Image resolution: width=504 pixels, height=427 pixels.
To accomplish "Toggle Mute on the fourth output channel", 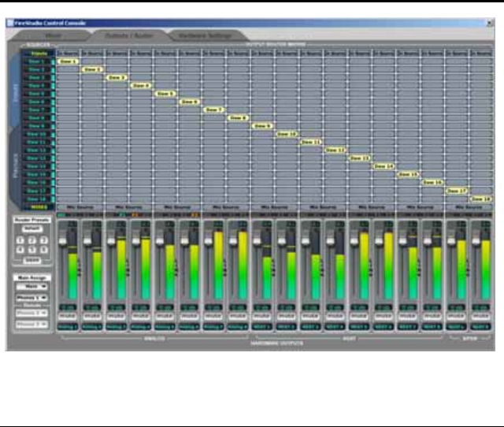I will click(142, 317).
